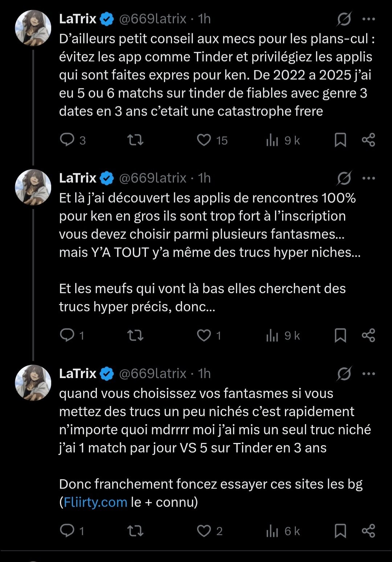
Task: Open @669latrix handle on second tweet
Action: [153, 178]
